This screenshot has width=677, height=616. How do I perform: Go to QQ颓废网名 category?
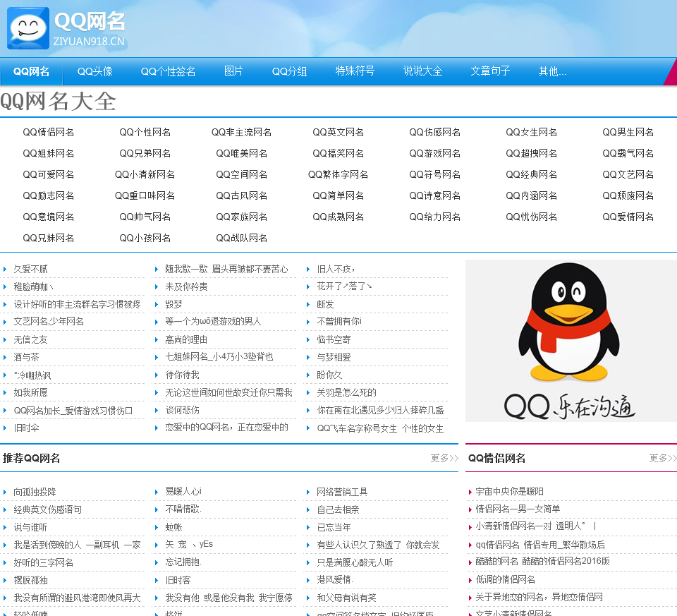tap(628, 195)
